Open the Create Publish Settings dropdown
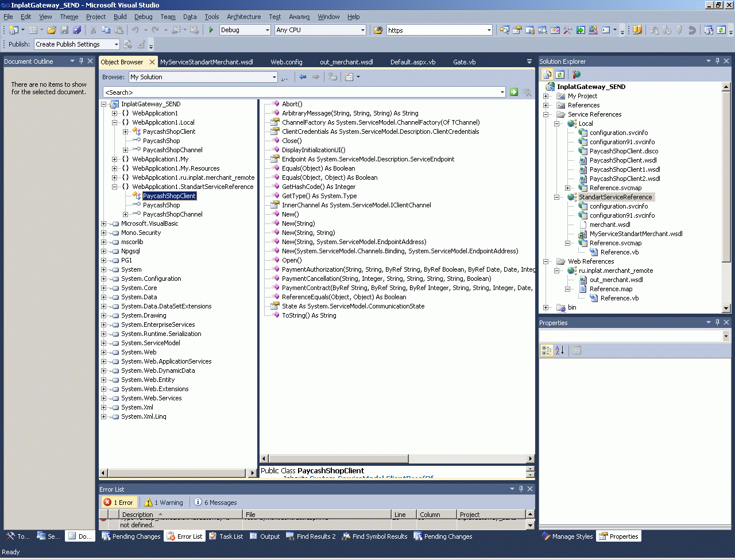The height and width of the screenshot is (560, 735). [116, 44]
